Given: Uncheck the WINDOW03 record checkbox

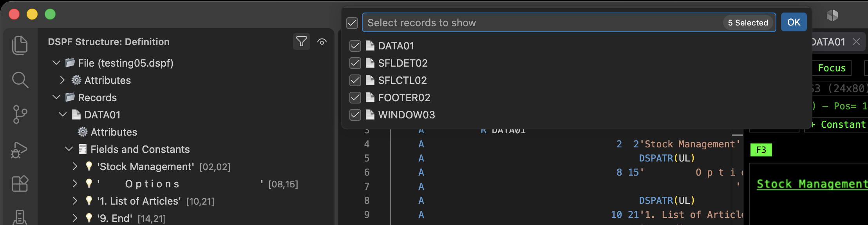Looking at the screenshot, I should [x=355, y=115].
